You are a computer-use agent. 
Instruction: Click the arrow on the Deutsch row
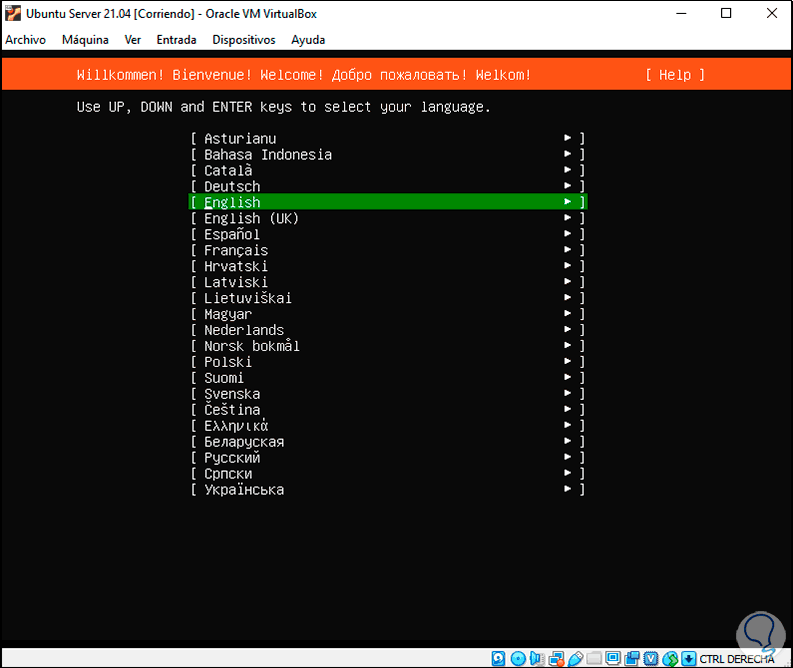pos(567,186)
